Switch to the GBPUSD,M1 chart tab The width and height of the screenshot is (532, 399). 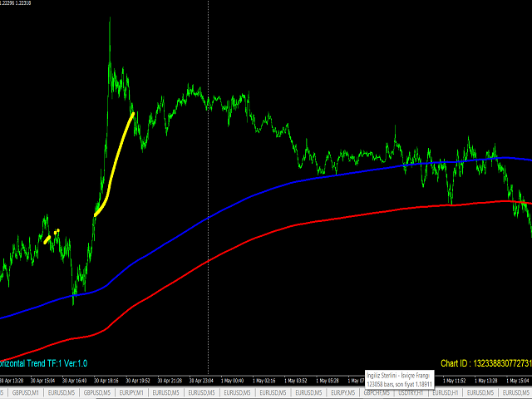26,393
